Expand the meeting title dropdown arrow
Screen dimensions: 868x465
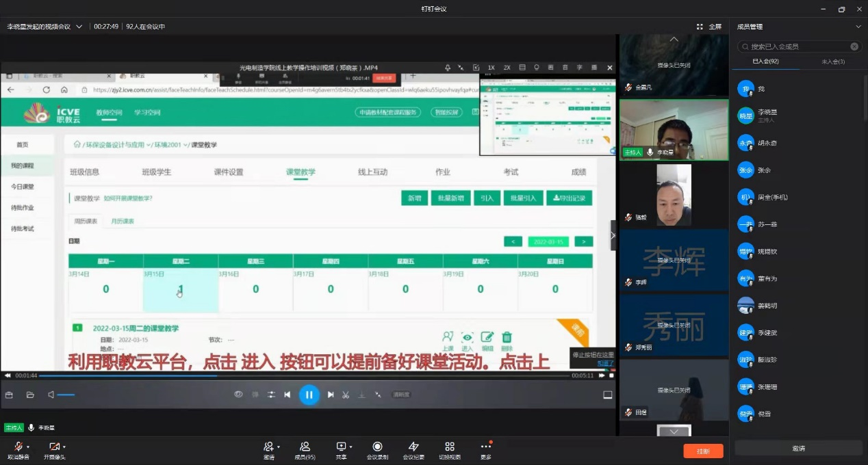(79, 27)
